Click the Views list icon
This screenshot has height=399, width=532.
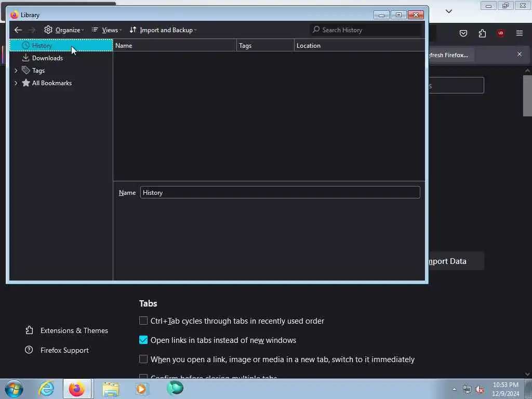coord(95,30)
